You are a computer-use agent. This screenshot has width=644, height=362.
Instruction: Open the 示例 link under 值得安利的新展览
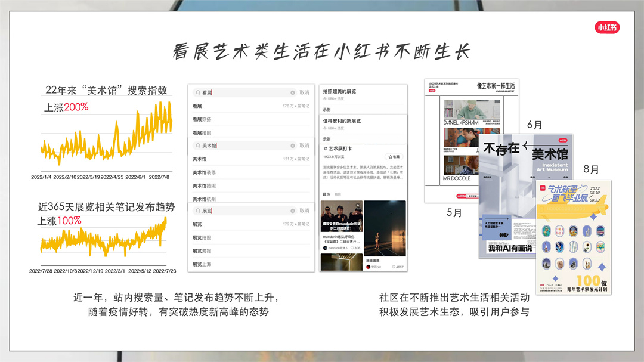pyautogui.click(x=326, y=138)
